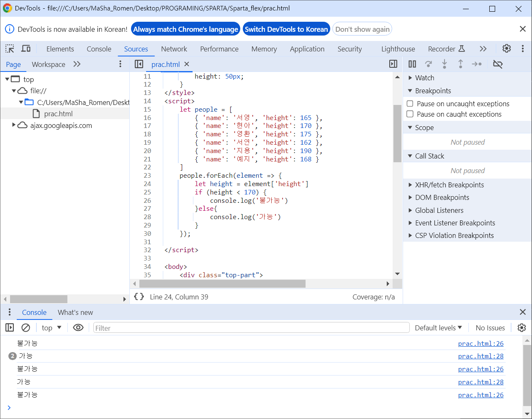Screen dimensions: 532x419
Task: Open the Workspace navigator tab
Action: [x=49, y=64]
